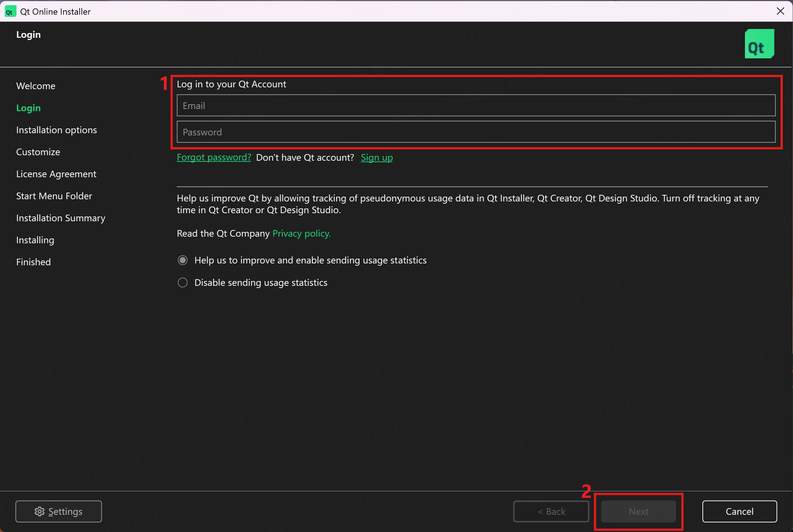Select the Start Menu Folder step
This screenshot has width=793, height=532.
click(54, 196)
